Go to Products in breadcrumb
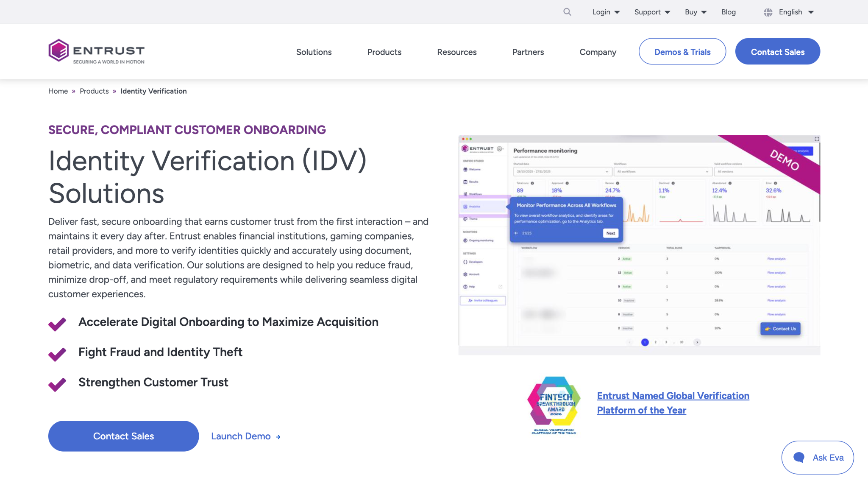 (94, 91)
